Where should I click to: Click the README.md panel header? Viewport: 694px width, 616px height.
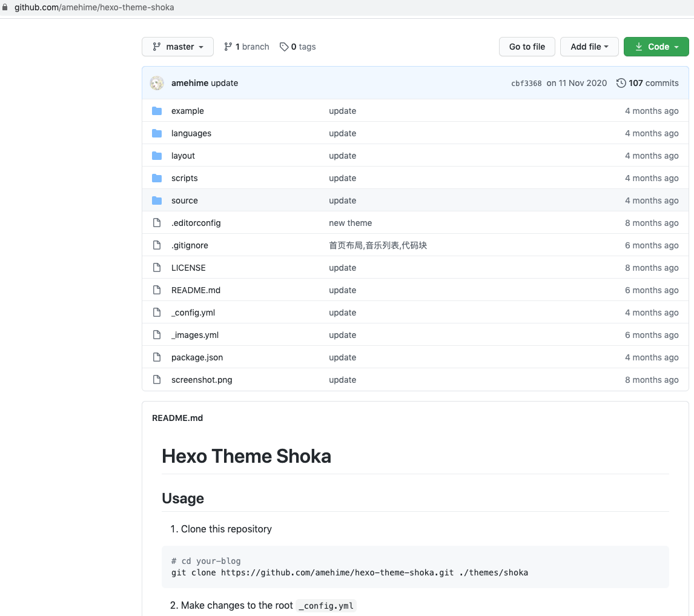pos(177,418)
